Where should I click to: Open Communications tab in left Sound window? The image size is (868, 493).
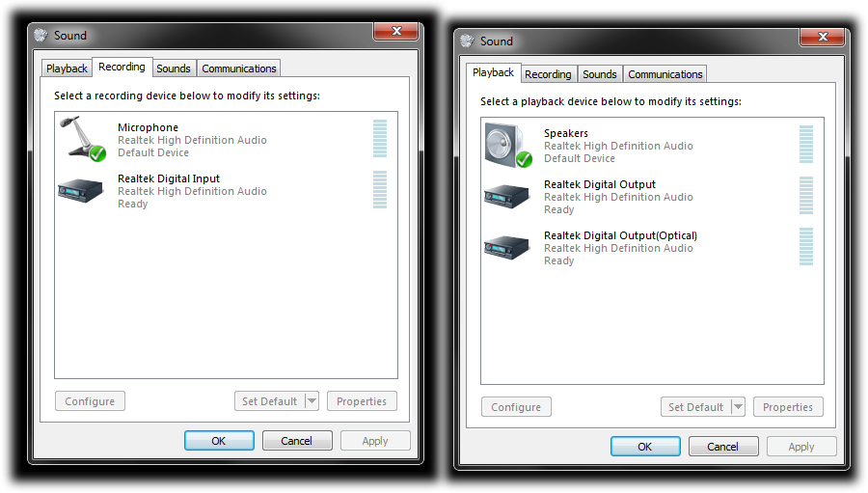(x=238, y=68)
